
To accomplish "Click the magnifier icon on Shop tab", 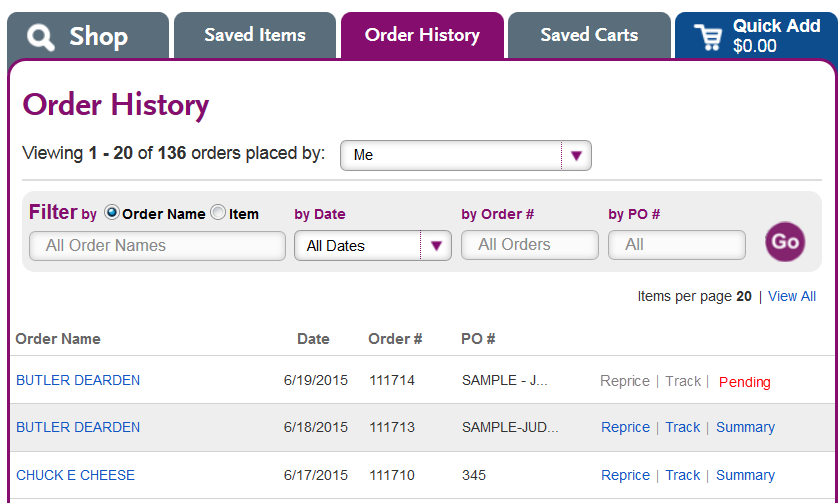I will [x=41, y=37].
